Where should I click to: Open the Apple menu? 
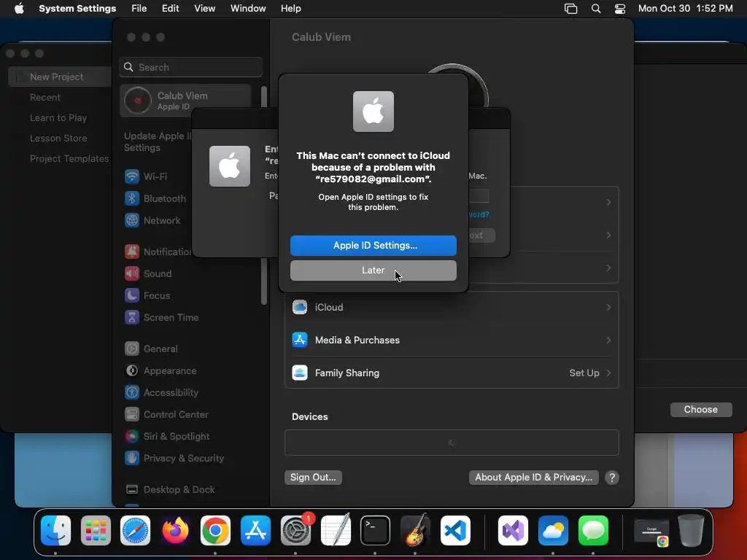[19, 9]
